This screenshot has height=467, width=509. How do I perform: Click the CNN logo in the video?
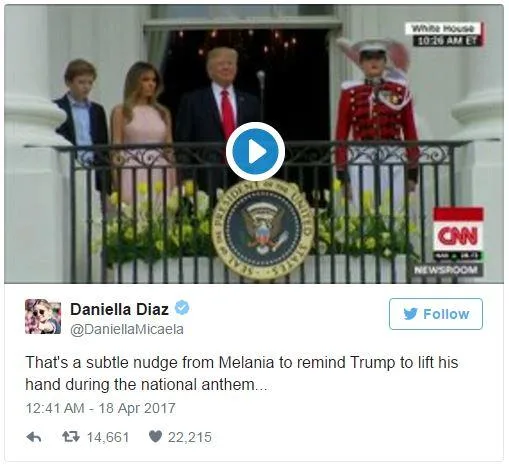point(458,233)
